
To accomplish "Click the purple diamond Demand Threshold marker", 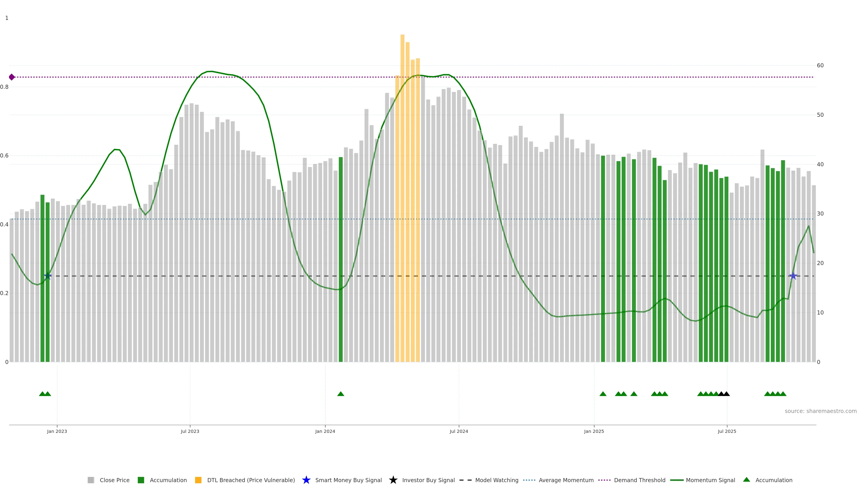I will 12,77.
